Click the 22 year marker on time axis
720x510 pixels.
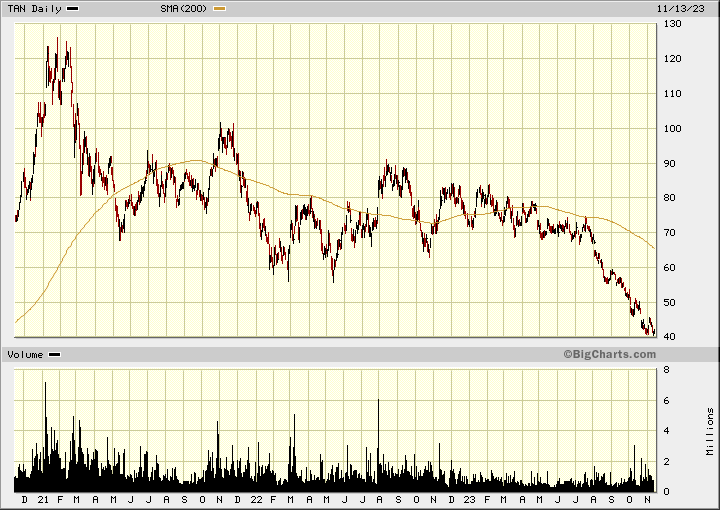256,499
